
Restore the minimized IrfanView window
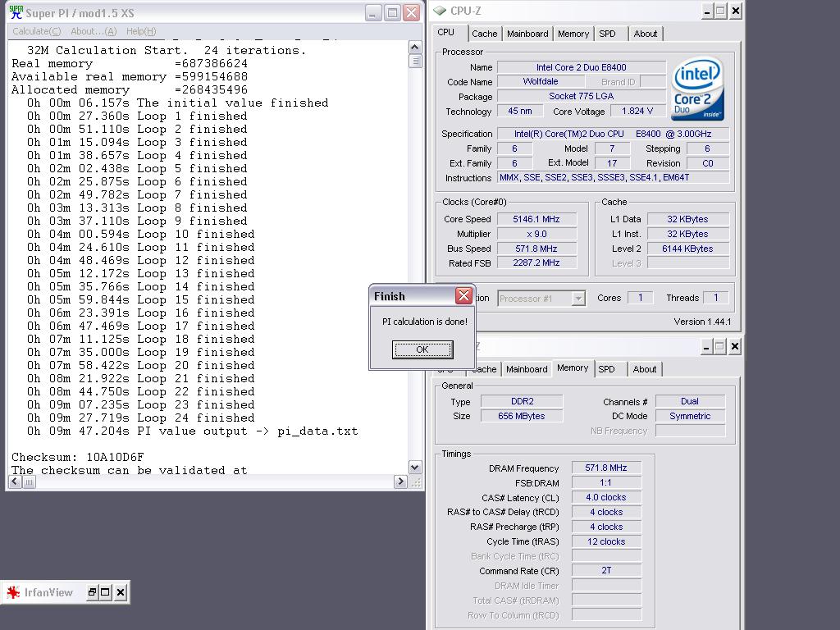point(92,592)
